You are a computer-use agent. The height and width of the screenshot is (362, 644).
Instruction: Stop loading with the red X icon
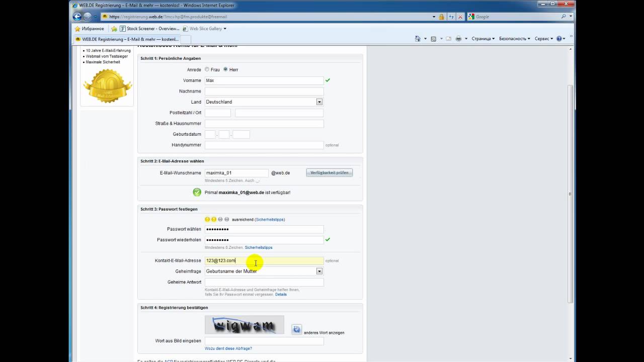pos(460,17)
